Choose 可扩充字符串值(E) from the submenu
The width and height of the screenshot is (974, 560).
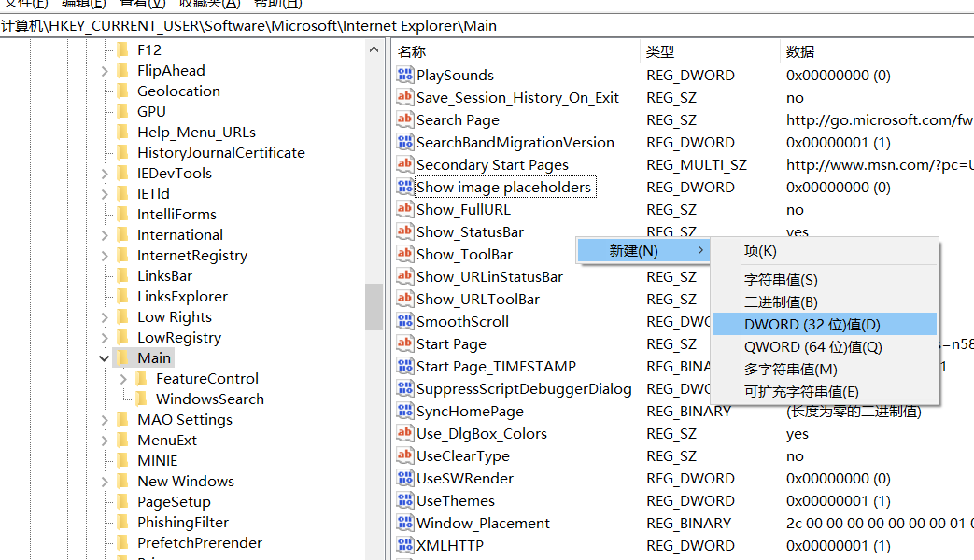click(825, 391)
